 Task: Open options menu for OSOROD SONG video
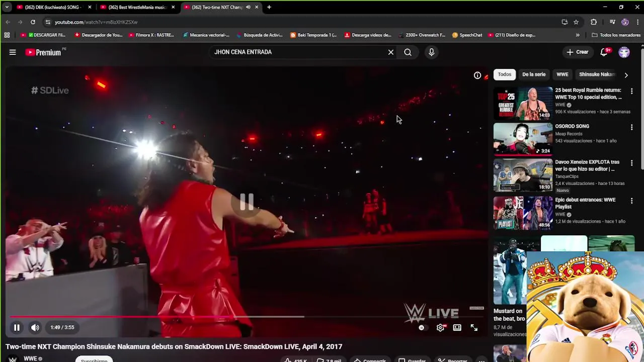coord(631,127)
